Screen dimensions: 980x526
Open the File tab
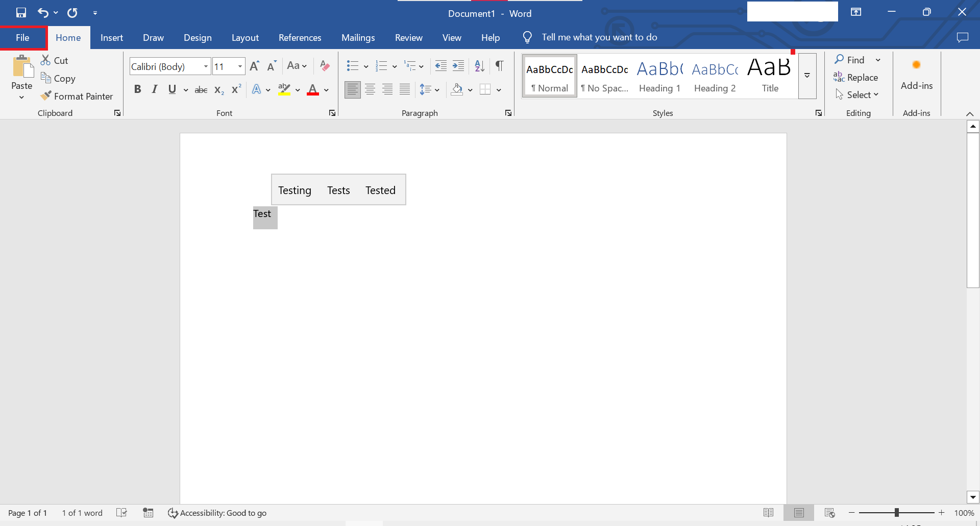point(22,38)
